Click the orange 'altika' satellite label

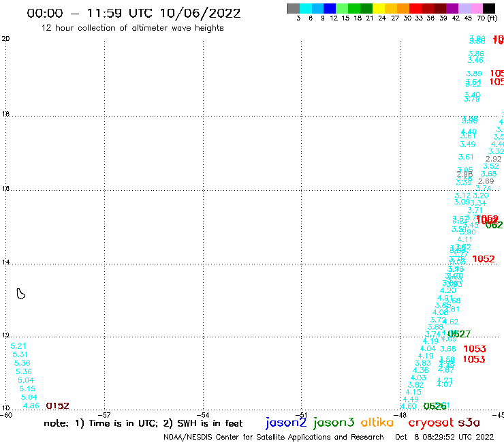pos(377,423)
